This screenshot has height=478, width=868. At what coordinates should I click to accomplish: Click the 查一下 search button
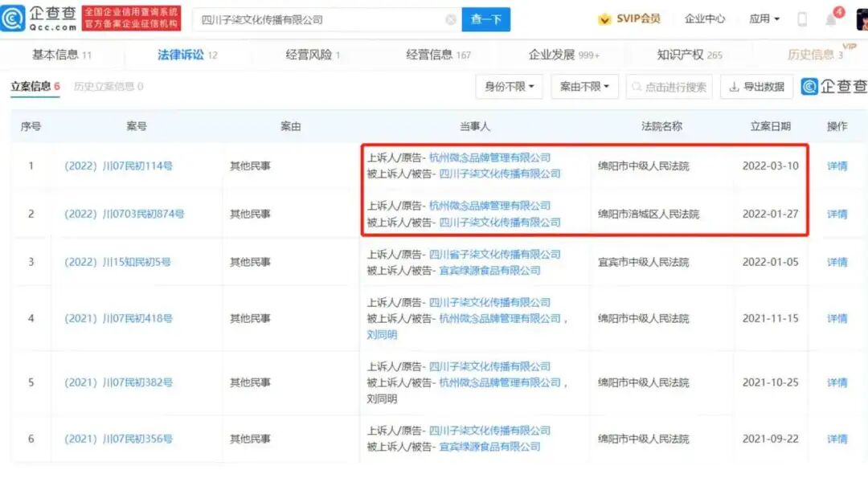coord(485,18)
